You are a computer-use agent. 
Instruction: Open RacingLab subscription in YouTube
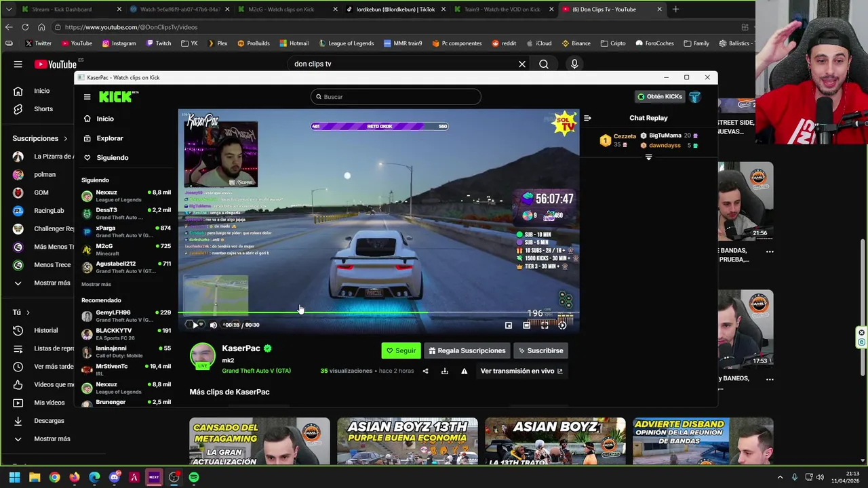click(x=41, y=211)
